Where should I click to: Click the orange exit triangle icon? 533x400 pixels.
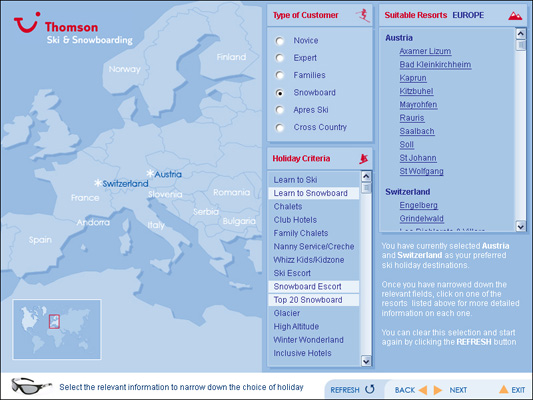click(x=504, y=389)
